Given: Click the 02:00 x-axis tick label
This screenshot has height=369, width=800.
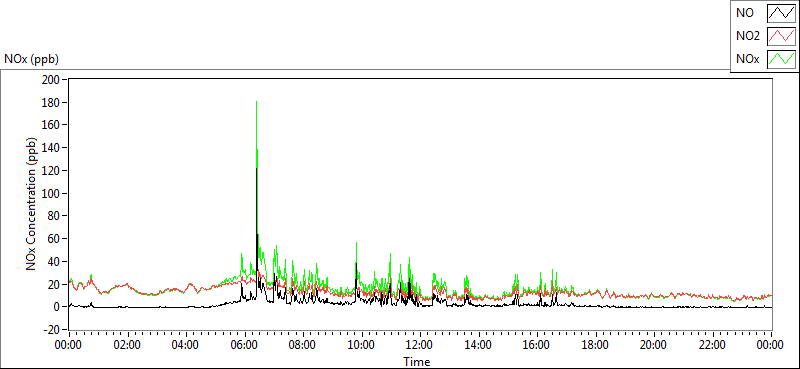Looking at the screenshot, I should click(128, 345).
